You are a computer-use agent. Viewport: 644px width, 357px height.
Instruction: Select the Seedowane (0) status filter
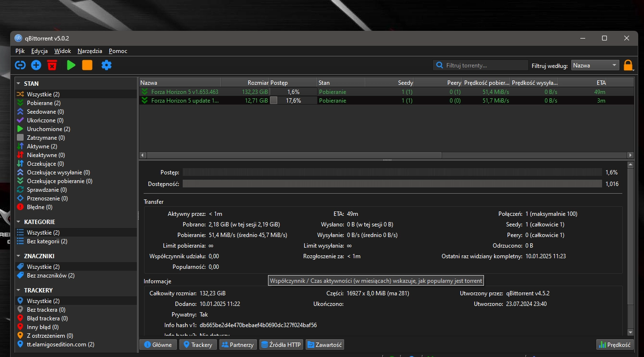point(76,112)
